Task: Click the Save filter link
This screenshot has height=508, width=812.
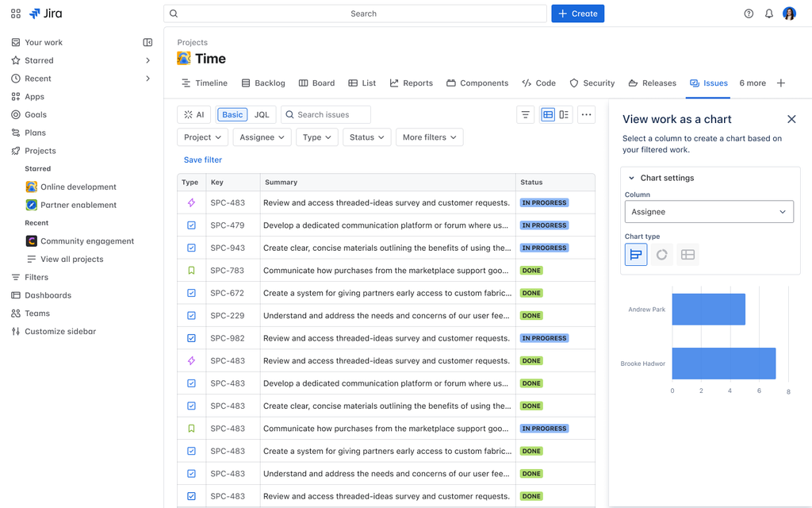Action: [202, 159]
